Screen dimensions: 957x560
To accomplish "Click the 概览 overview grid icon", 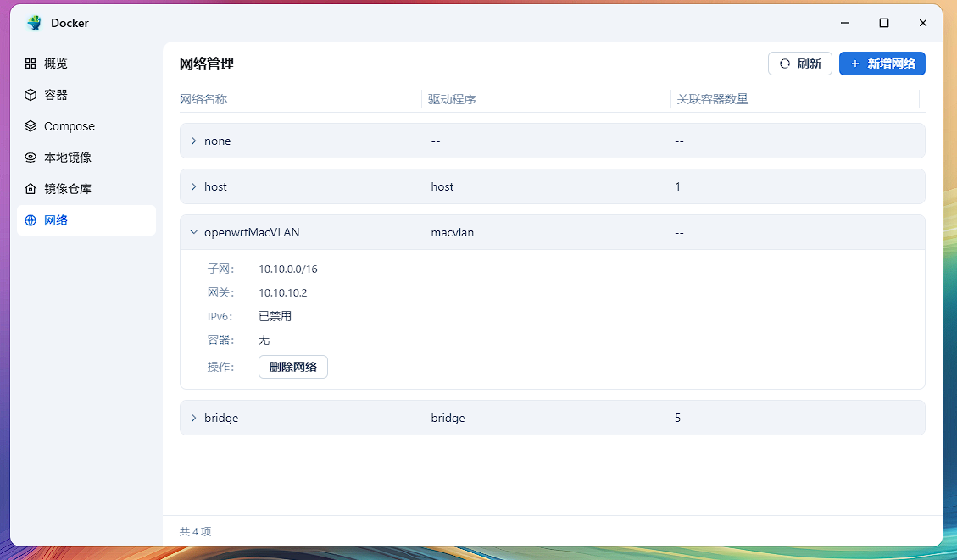I will [31, 64].
